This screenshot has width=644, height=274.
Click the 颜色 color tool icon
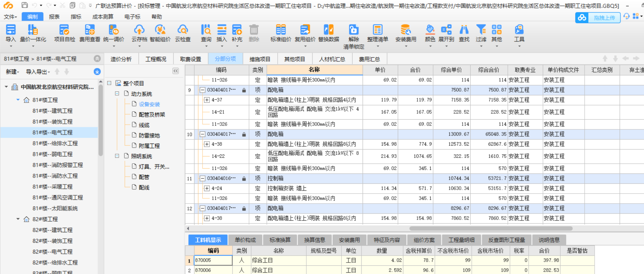[x=430, y=30]
